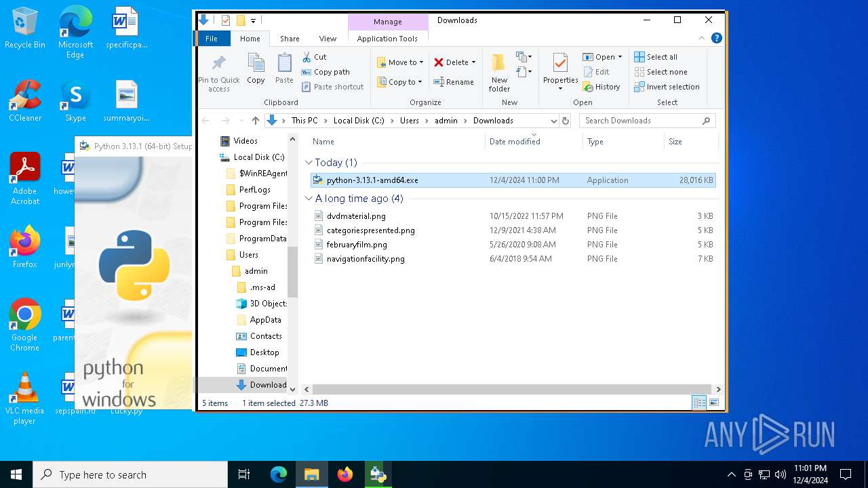
Task: Switch to details view mode
Action: click(699, 403)
